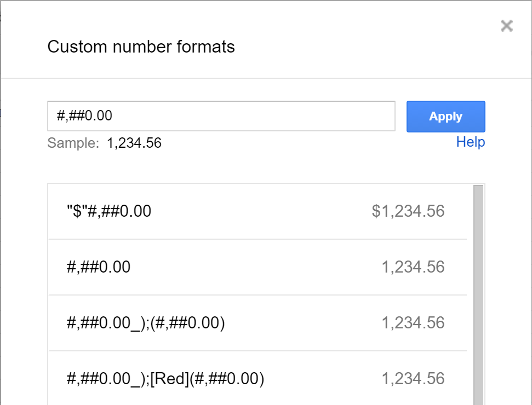Screen dimensions: 532x405
Task: Click the 1,234.56 preview in second list row
Action: pos(413,267)
